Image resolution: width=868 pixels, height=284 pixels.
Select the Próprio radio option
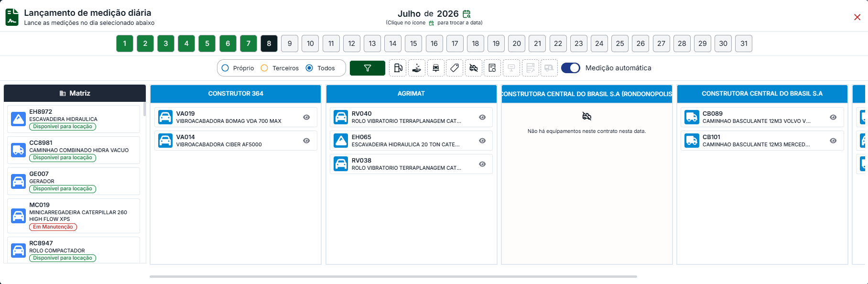225,68
